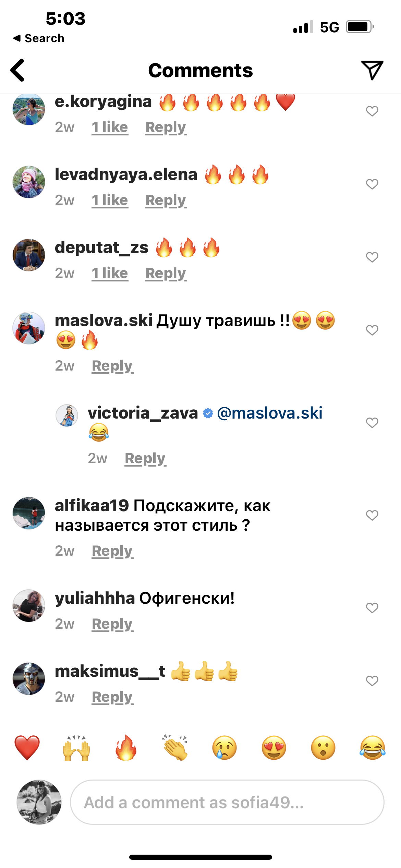The width and height of the screenshot is (401, 868).
Task: Open the @maslova.ski mention link
Action: coord(270,413)
